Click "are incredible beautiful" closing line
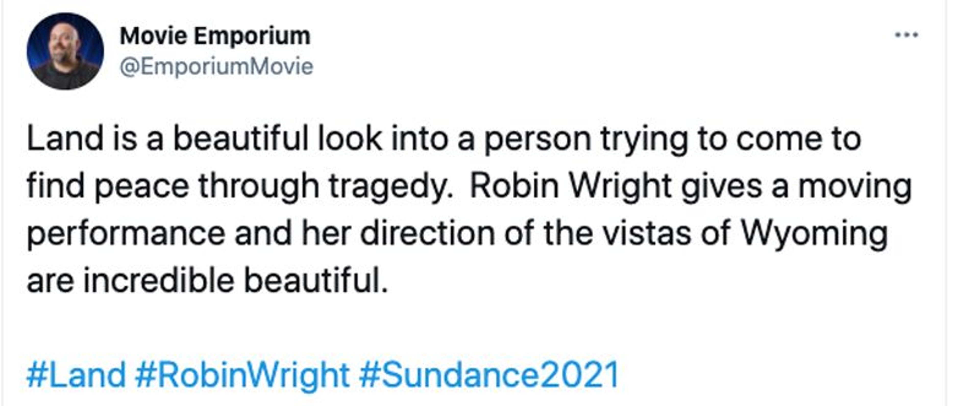Viewport: 980px width, 406px height. [x=207, y=281]
